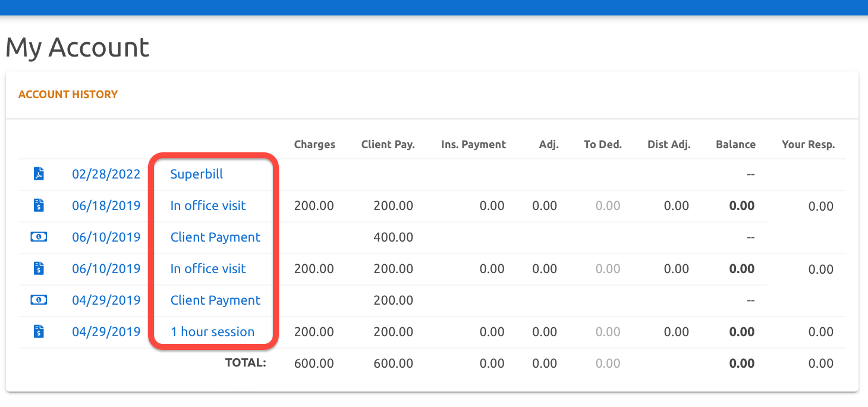Click the Ins. Payment column header
Image resolution: width=868 pixels, height=407 pixels.
(473, 144)
